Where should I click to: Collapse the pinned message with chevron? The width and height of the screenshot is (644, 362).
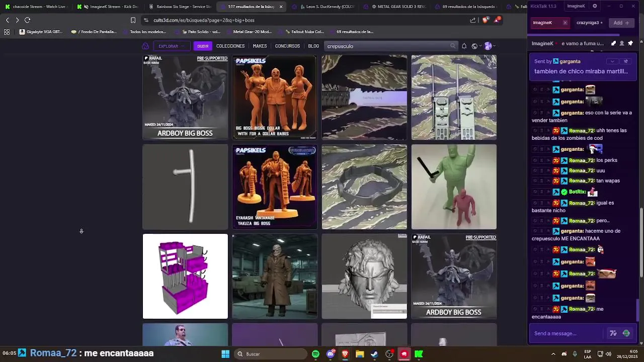coord(612,61)
